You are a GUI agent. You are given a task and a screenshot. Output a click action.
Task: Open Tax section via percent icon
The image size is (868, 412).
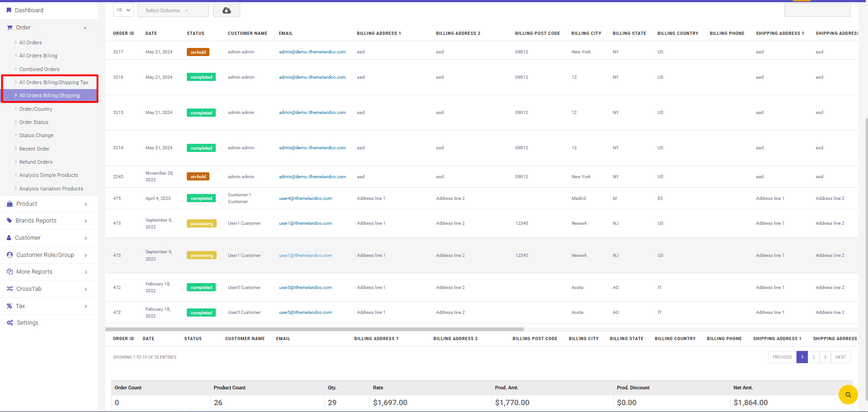[10, 306]
